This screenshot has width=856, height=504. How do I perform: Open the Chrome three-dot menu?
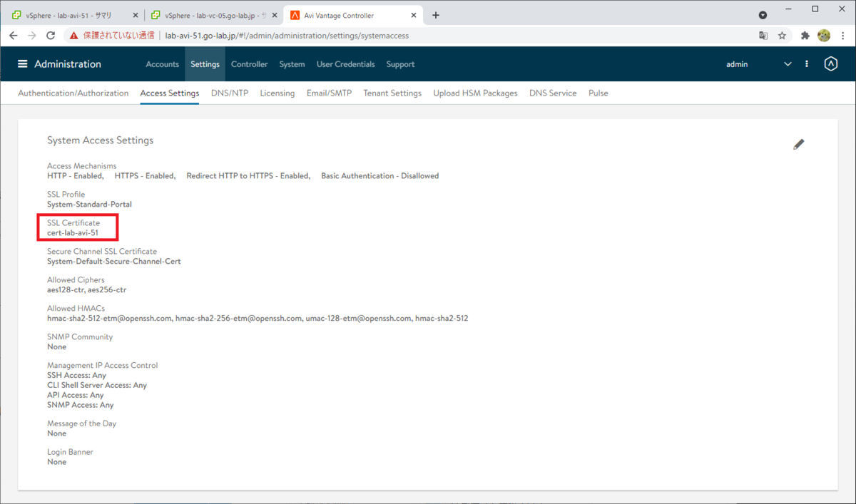coord(842,35)
